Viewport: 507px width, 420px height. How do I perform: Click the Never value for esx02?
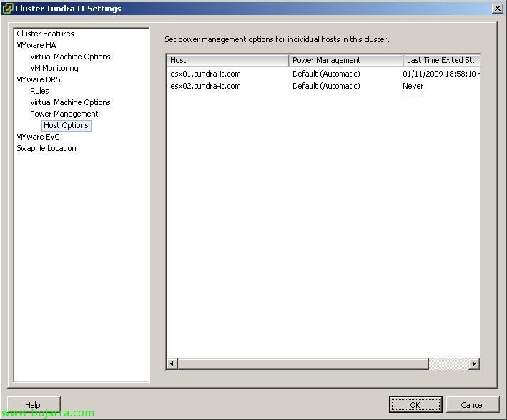[413, 86]
